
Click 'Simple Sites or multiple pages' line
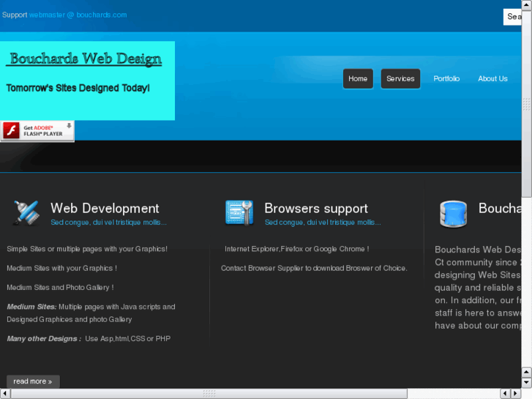click(x=87, y=249)
